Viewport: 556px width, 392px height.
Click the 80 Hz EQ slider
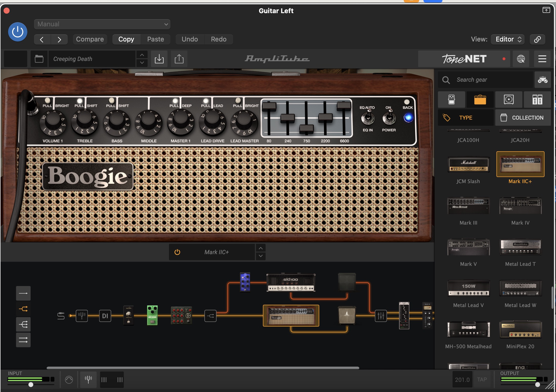[269, 106]
